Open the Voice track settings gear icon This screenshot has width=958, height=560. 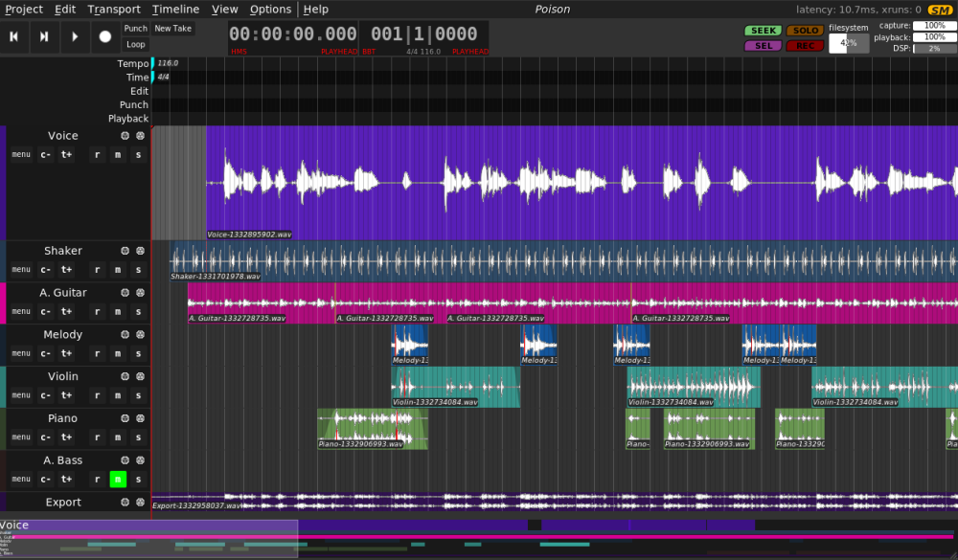(x=124, y=135)
